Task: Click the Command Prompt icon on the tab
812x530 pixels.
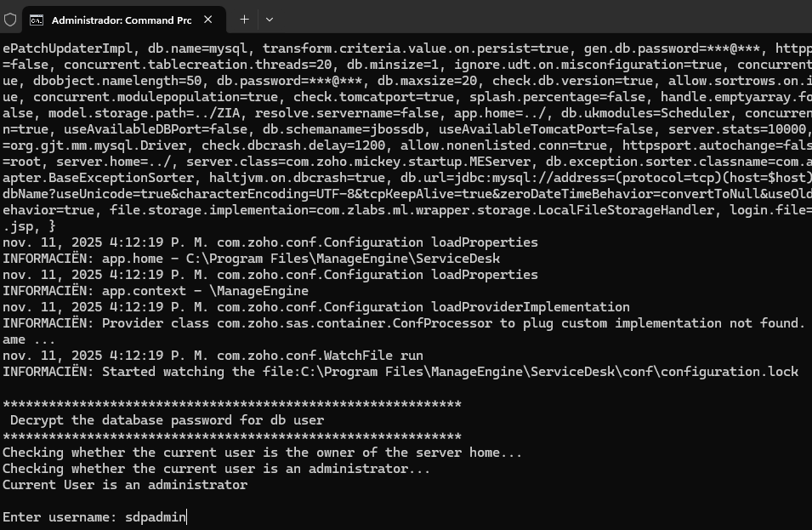Action: point(37,20)
